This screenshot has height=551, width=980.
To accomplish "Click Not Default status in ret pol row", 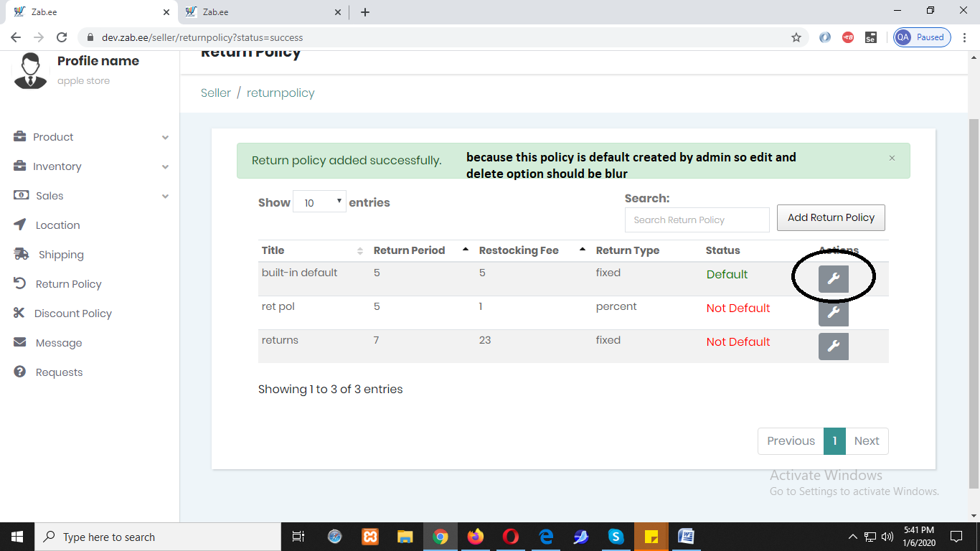I will coord(738,308).
